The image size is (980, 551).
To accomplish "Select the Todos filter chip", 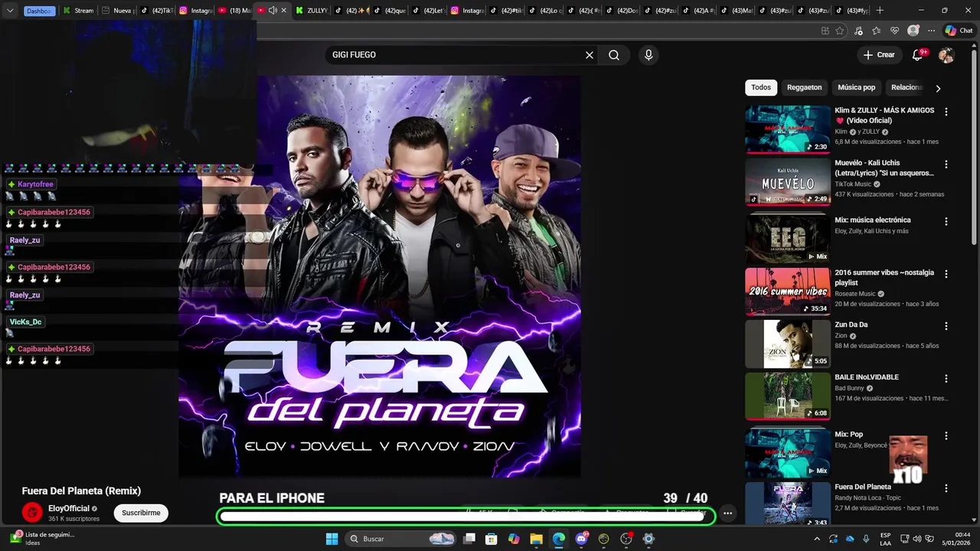I will 761,87.
